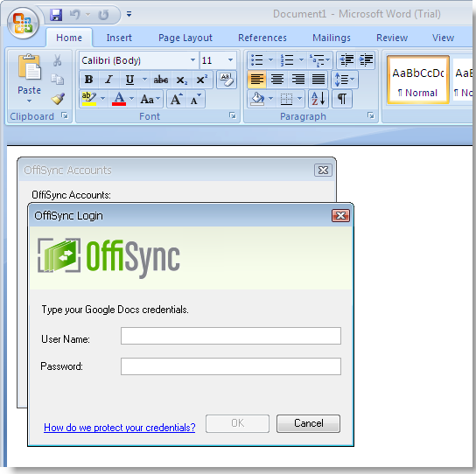
Task: Toggle Underline formatting
Action: [129, 80]
